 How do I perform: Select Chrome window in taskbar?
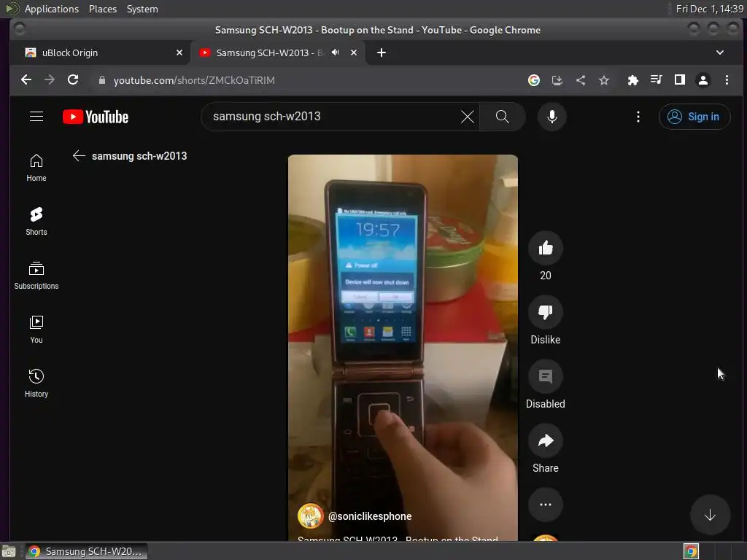click(86, 551)
